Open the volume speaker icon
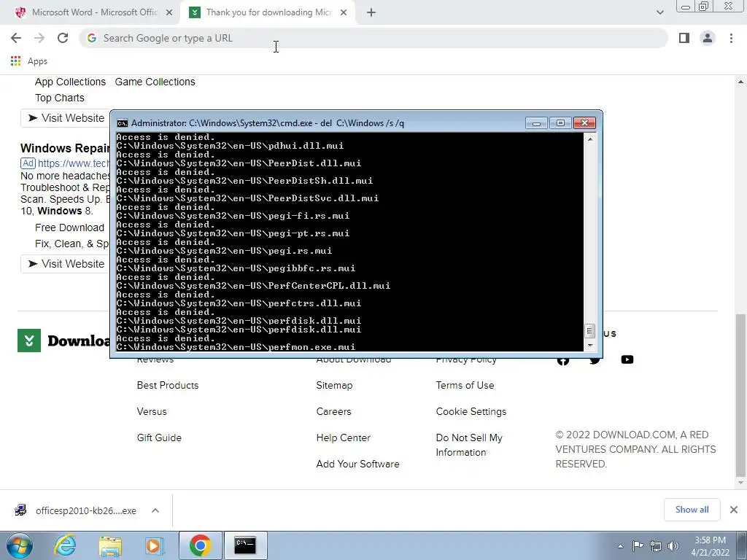Screen dimensions: 747x560 (x=673, y=546)
